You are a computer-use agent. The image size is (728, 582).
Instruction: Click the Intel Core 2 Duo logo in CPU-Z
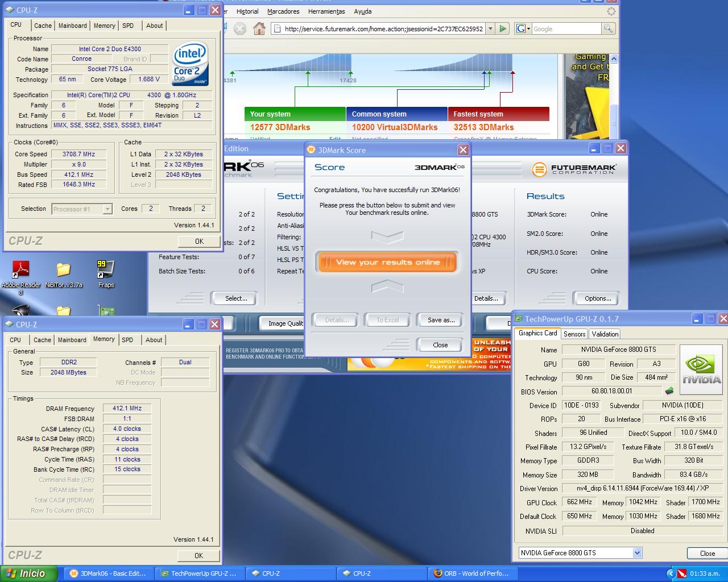tap(190, 64)
